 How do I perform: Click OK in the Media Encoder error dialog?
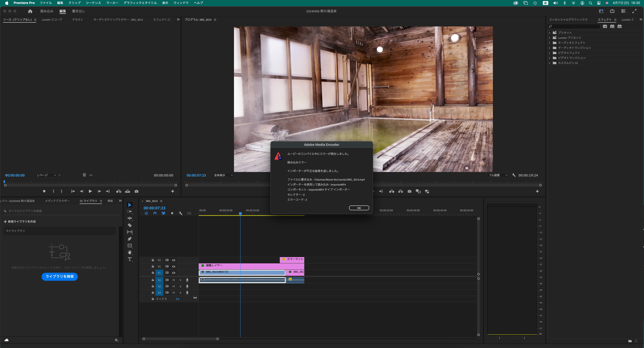359,208
